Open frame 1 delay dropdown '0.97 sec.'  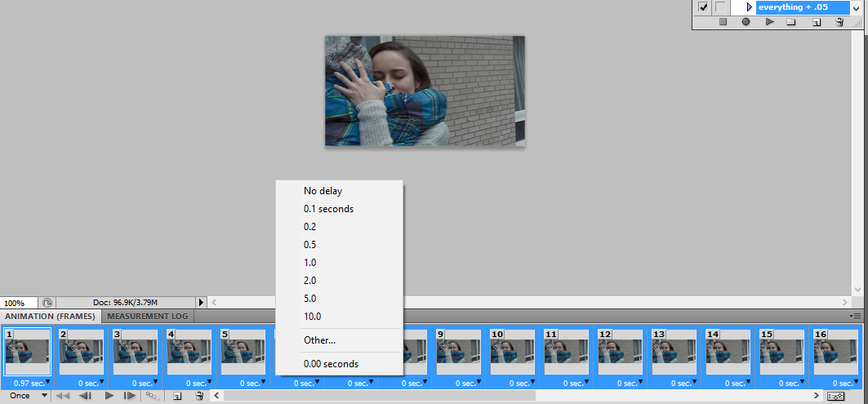click(x=32, y=383)
